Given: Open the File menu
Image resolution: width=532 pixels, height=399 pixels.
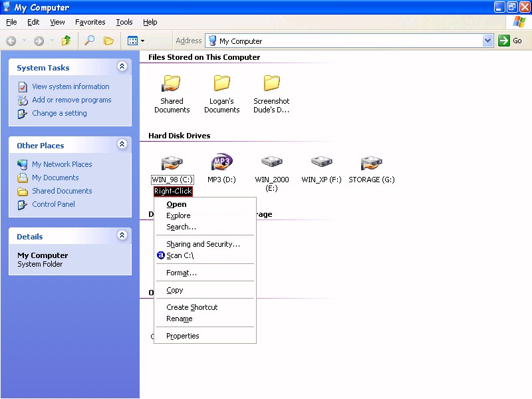Looking at the screenshot, I should (x=11, y=22).
